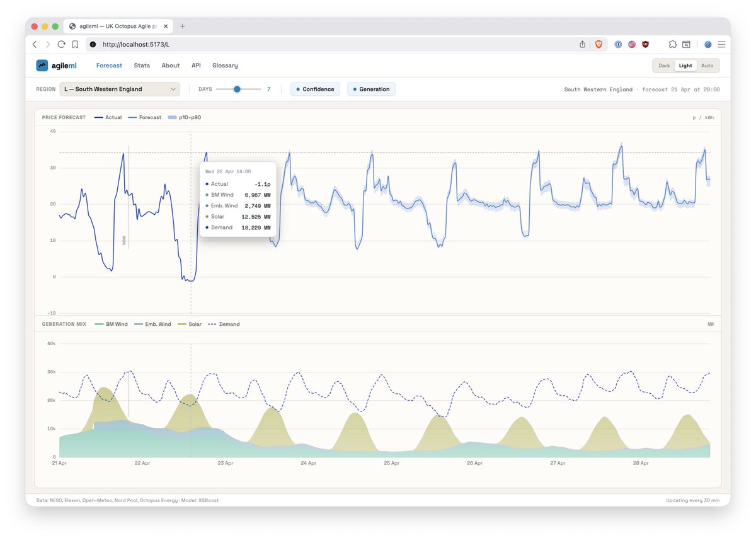Click the agileml logo icon
The width and height of the screenshot is (756, 540).
[42, 66]
